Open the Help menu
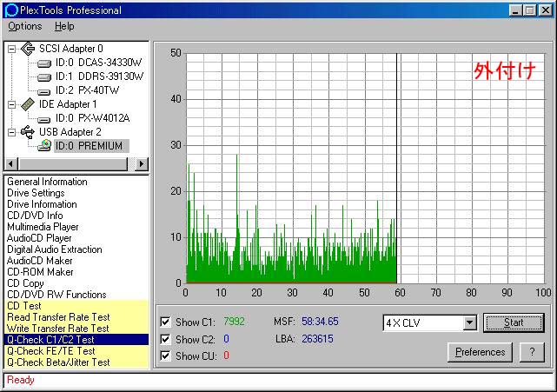557x392 pixels. point(64,26)
